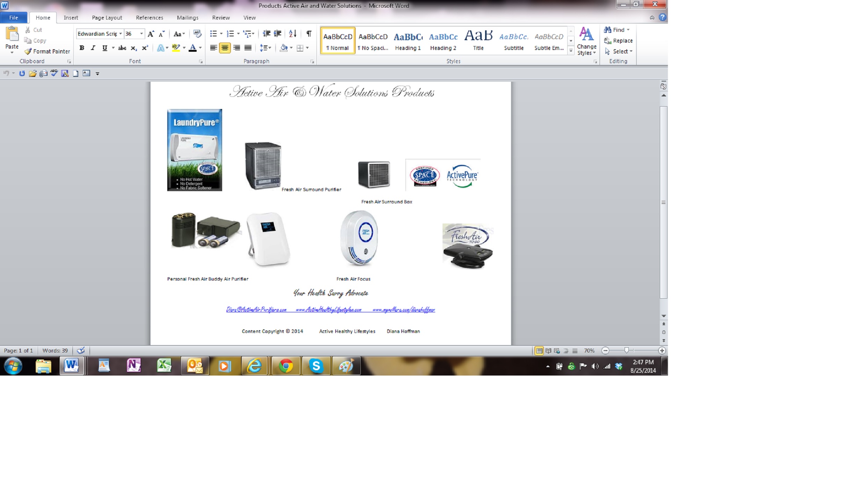Viewport: 868px width, 488px height.
Task: Open line spacing dropdown
Action: point(265,48)
